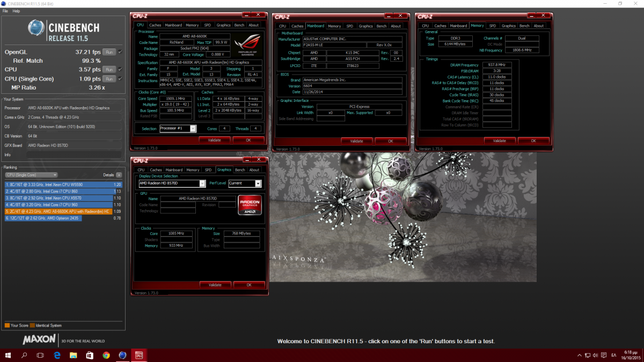This screenshot has width=644, height=362.
Task: Open the CPU (Single Core) ranking dropdown
Action: coord(31,175)
